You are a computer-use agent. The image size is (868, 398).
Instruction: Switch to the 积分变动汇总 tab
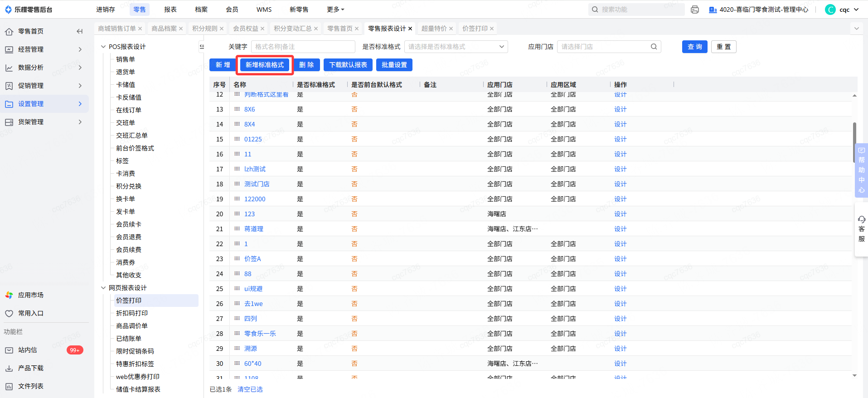tap(293, 29)
